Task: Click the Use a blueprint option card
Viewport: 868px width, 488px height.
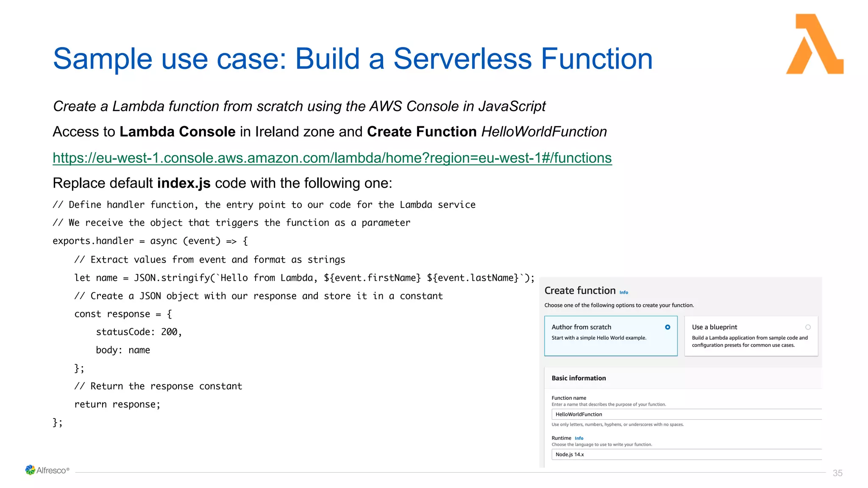Action: [x=750, y=343]
